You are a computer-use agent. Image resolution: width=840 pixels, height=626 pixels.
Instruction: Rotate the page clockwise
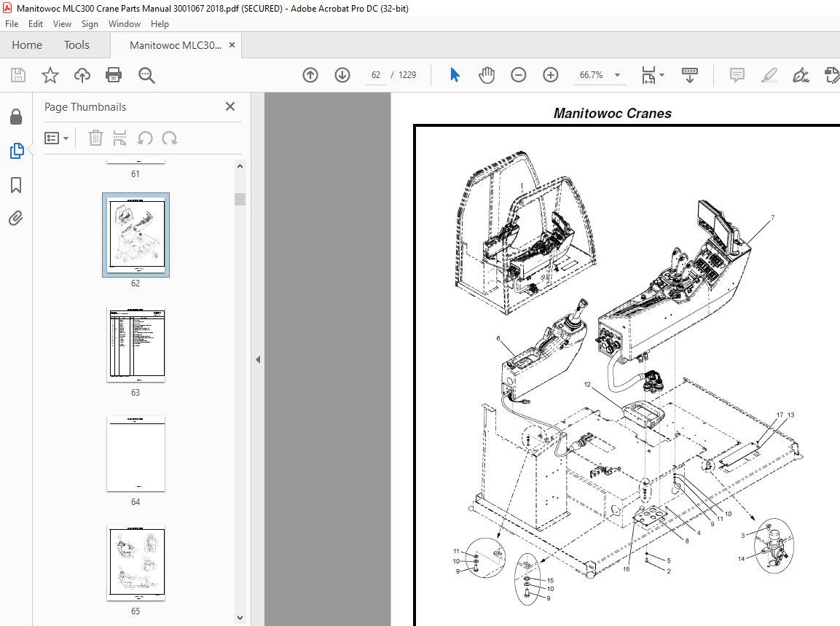click(170, 138)
